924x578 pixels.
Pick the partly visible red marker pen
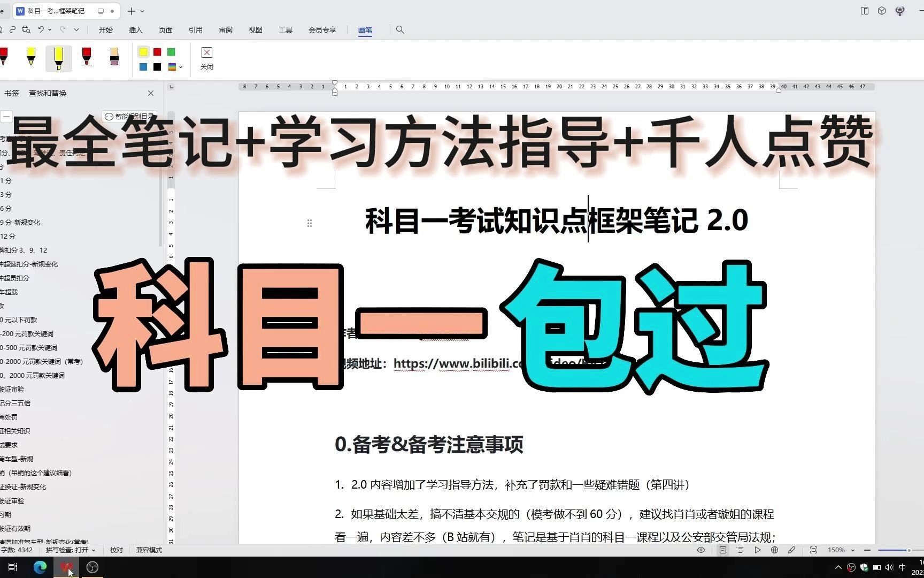[x=4, y=56]
